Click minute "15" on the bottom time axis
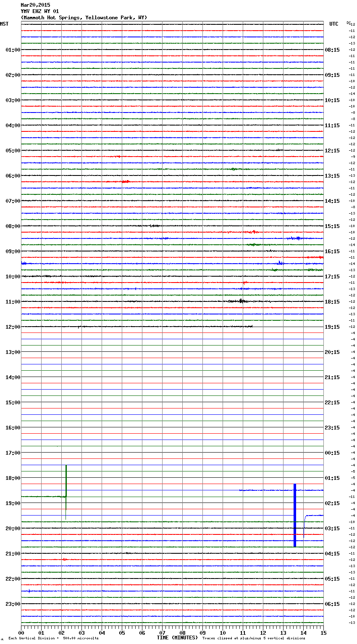The image size is (357, 644). (x=323, y=633)
